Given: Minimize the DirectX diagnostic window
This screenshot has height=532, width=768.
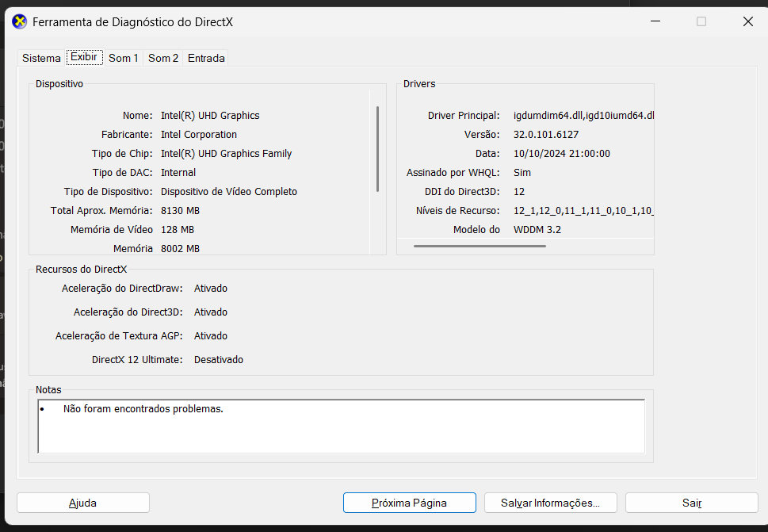Looking at the screenshot, I should coord(655,21).
